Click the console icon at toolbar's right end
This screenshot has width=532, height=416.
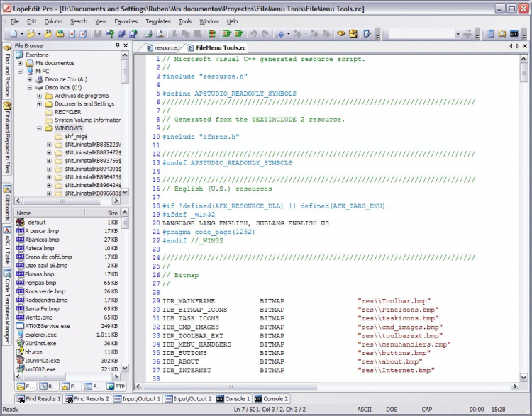[x=513, y=33]
